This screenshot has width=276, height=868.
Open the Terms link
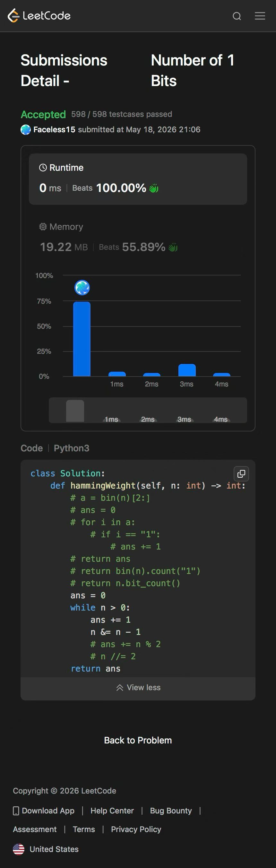84,829
